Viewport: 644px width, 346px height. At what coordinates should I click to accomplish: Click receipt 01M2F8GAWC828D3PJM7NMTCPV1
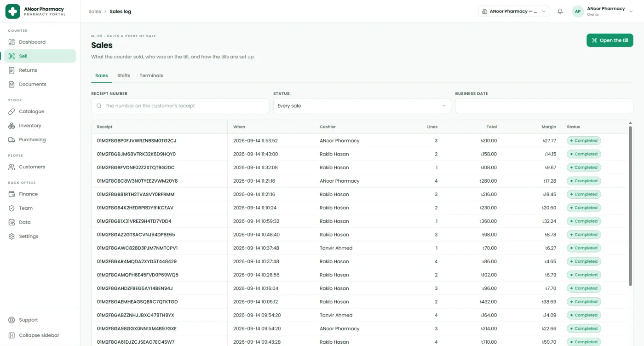[138, 248]
